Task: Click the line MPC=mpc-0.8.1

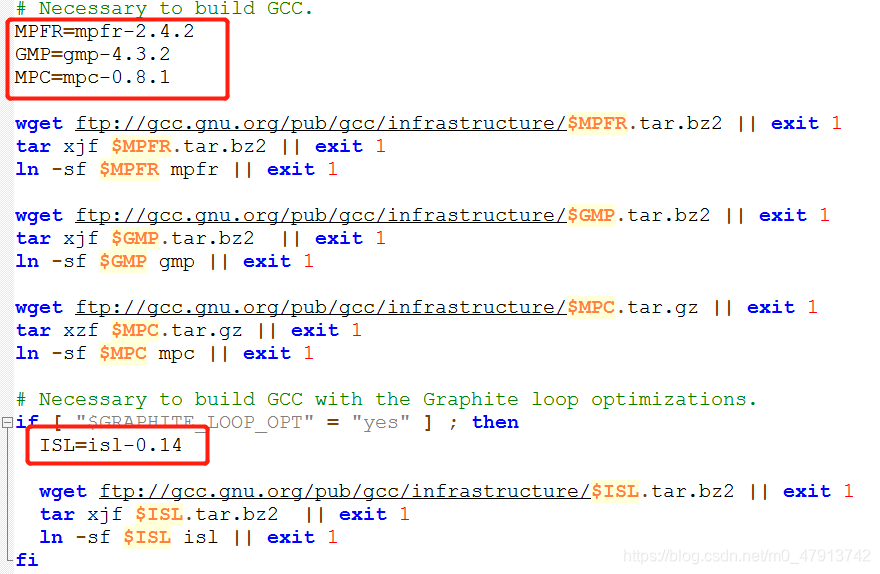Action: coord(93,77)
